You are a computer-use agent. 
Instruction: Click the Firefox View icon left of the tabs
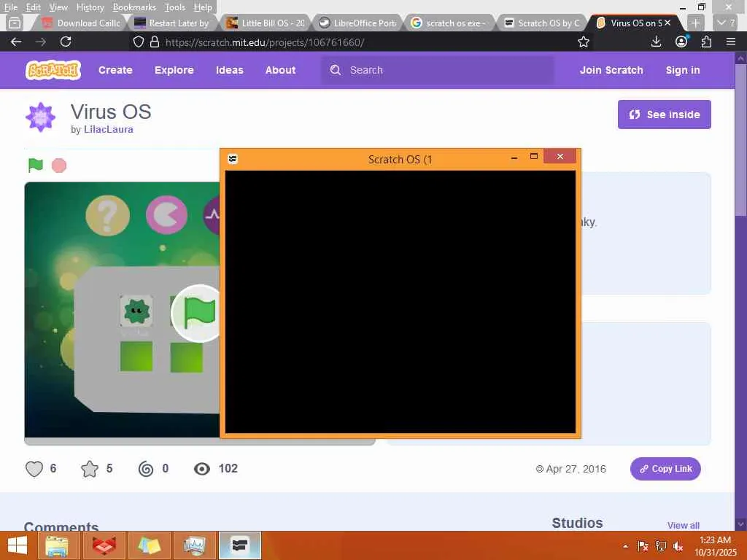15,23
